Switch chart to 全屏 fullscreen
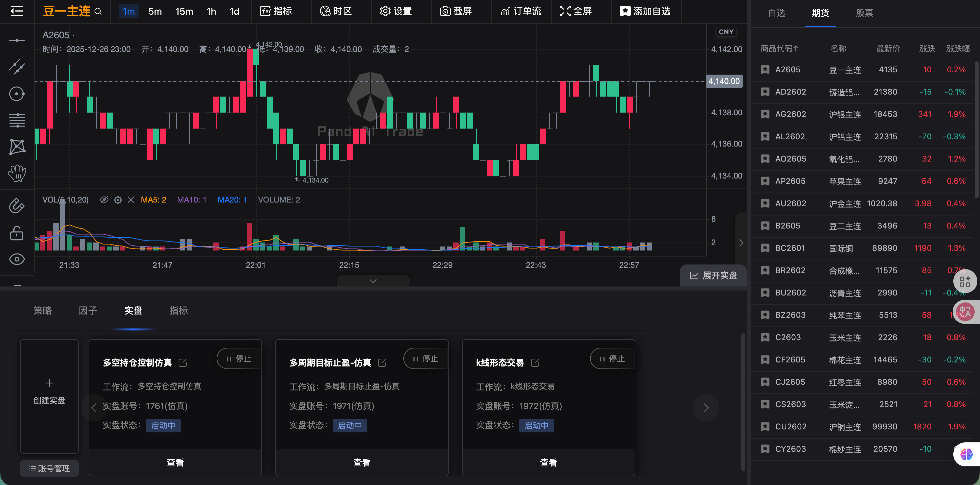The height and width of the screenshot is (485, 980). [576, 11]
